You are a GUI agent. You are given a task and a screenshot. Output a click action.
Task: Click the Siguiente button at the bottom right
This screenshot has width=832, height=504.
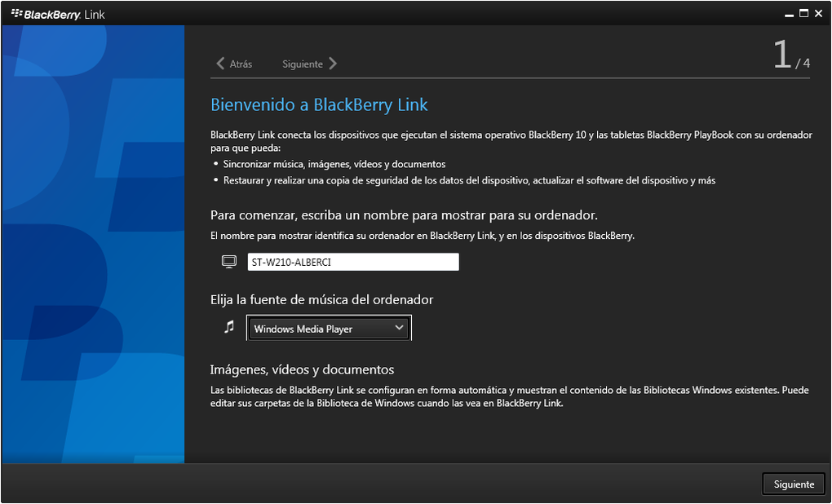[794, 484]
